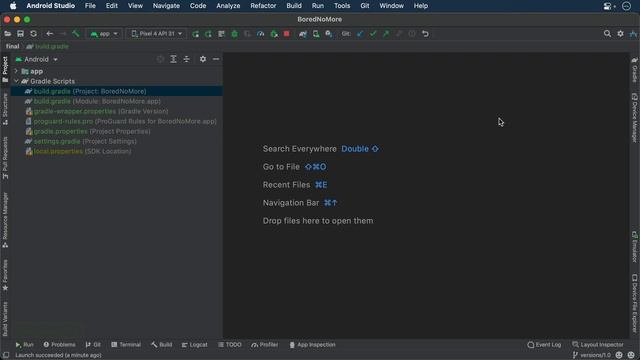Click the Save All icon

20,34
